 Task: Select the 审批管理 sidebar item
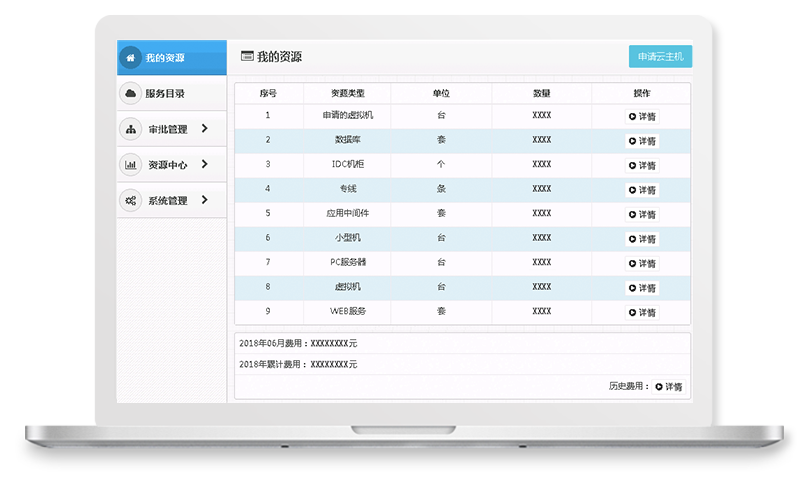coord(172,129)
